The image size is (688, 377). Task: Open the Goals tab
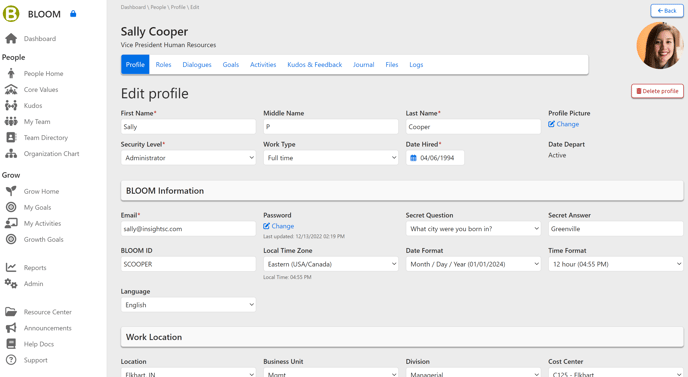[x=231, y=65]
